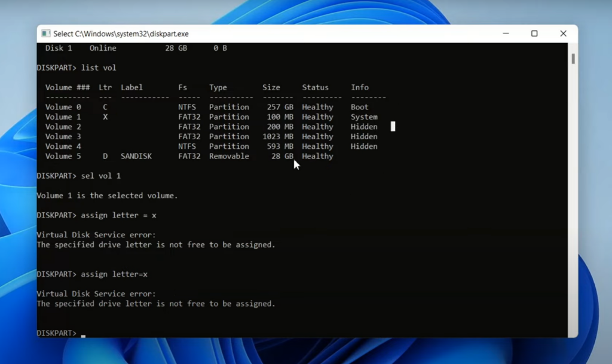
Task: Click drive letter 'C' in Volume 0 row
Action: tap(105, 107)
